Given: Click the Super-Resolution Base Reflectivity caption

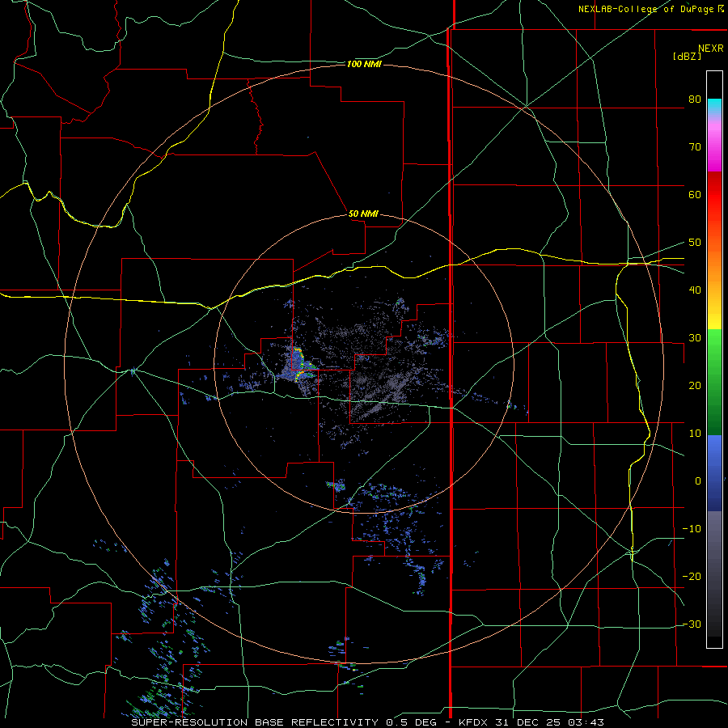Looking at the screenshot, I should [x=255, y=722].
